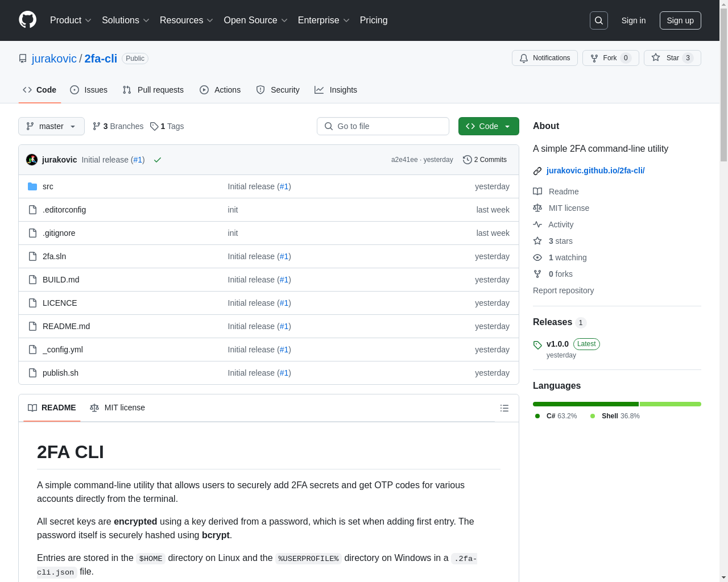This screenshot has width=728, height=582.
Task: Open the _config.yml file
Action: 63,350
